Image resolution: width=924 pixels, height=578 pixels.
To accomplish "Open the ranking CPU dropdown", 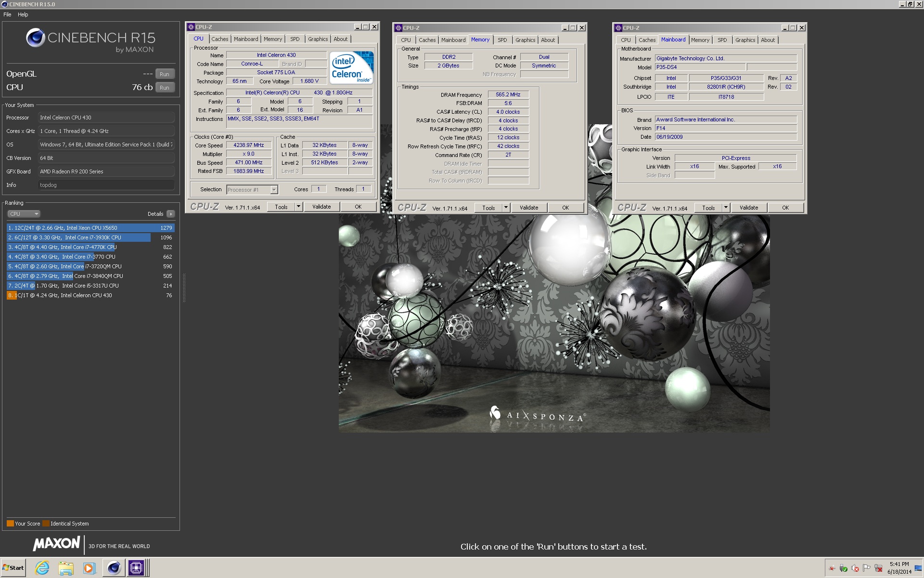I will pyautogui.click(x=24, y=214).
